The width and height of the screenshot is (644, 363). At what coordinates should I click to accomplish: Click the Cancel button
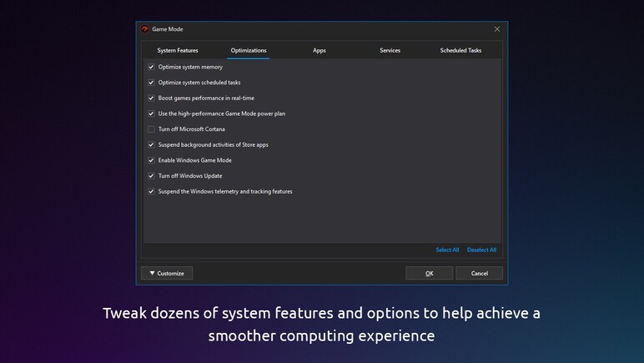point(479,273)
